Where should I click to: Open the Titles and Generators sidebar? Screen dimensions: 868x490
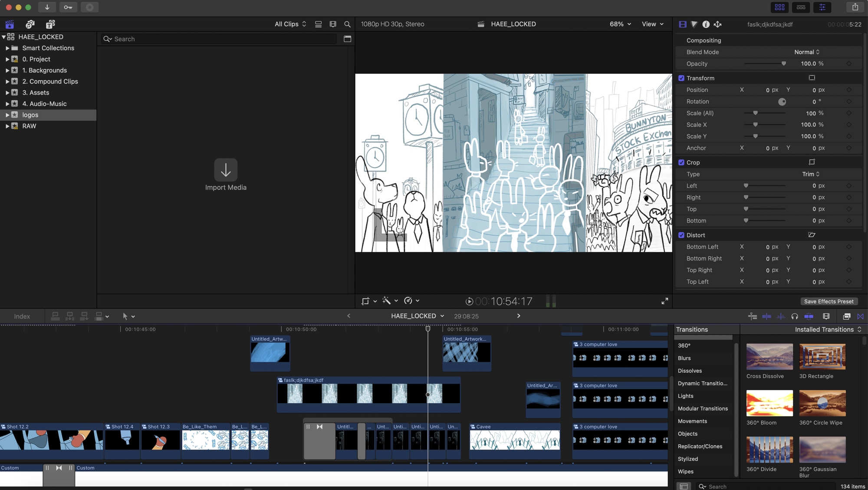click(50, 24)
